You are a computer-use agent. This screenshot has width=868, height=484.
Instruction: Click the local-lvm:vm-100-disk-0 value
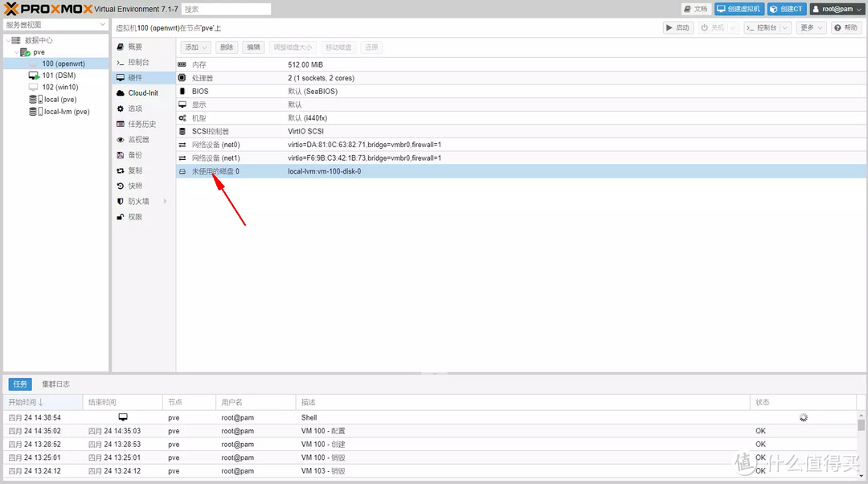325,171
